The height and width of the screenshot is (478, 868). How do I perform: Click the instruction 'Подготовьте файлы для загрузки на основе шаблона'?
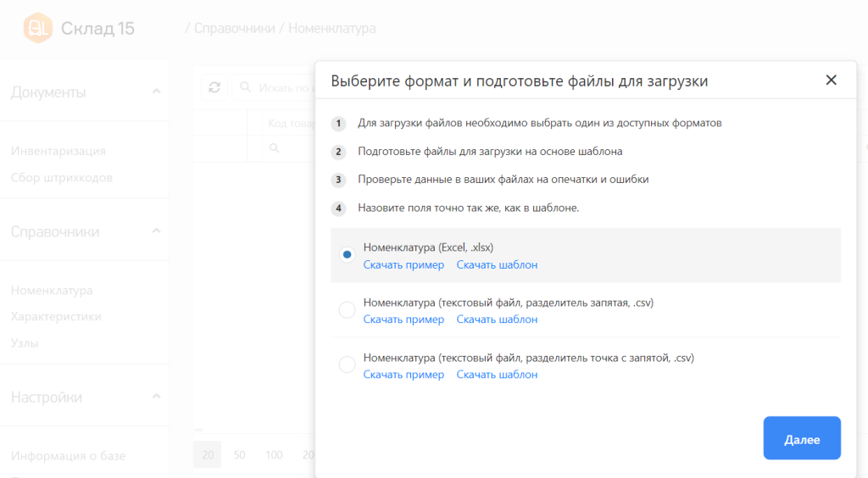coord(490,151)
